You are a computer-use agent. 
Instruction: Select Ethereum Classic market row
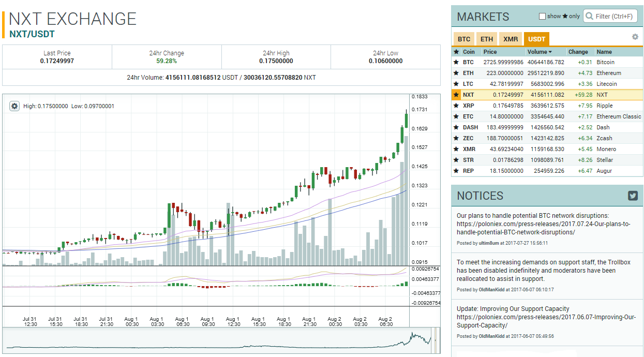click(x=547, y=116)
